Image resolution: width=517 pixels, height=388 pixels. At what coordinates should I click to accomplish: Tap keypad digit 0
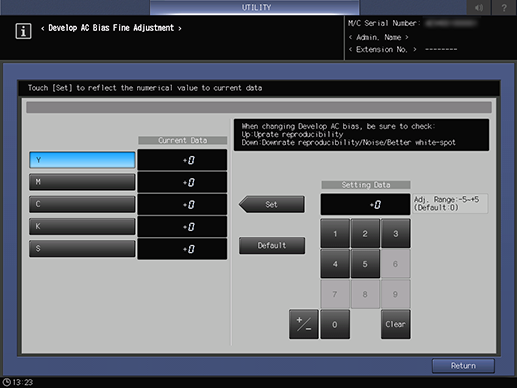click(335, 324)
